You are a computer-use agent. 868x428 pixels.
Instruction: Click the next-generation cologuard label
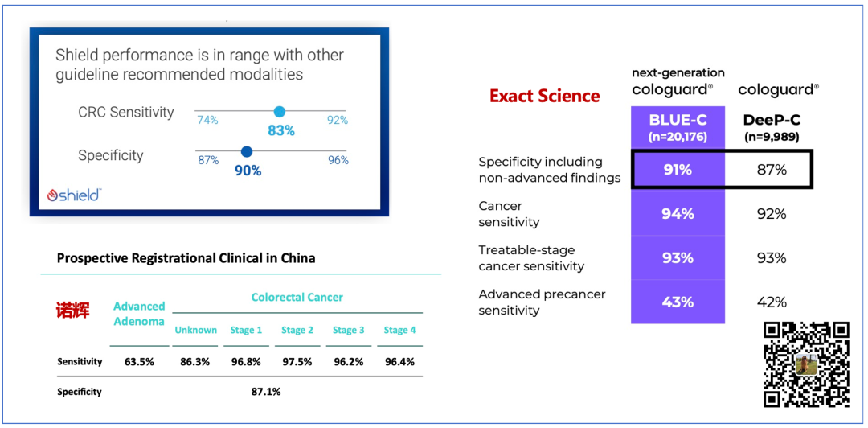point(678,82)
